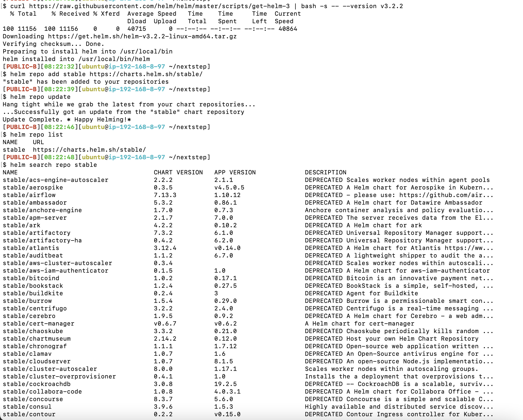The width and height of the screenshot is (523, 420).
Task: Click the 'helm repo update' command line
Action: tap(40, 97)
